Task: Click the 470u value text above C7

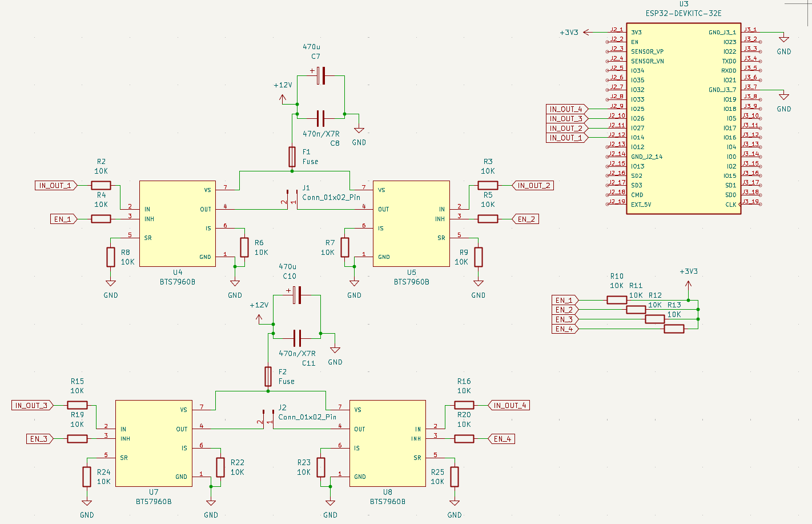Action: coord(311,47)
